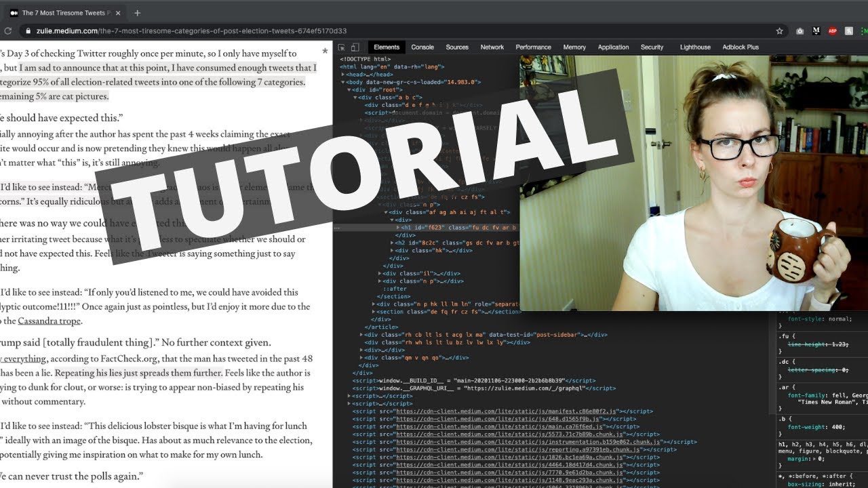The width and height of the screenshot is (868, 488).
Task: Open the manifest.c86e80f2.js script link
Action: pos(506,411)
